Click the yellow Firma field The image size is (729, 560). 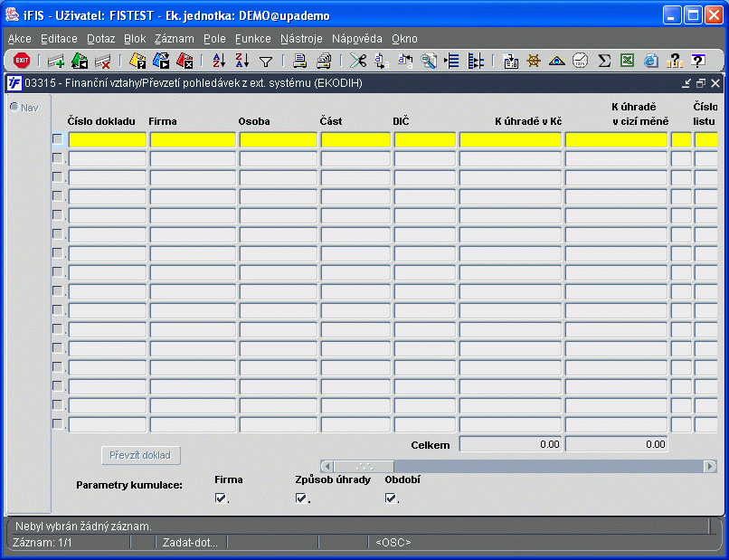[193, 139]
